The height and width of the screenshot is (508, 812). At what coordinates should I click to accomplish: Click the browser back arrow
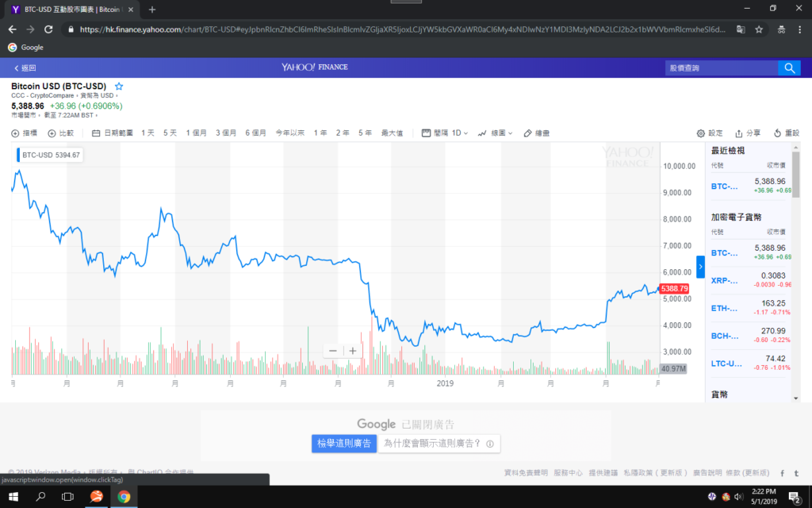(13, 29)
